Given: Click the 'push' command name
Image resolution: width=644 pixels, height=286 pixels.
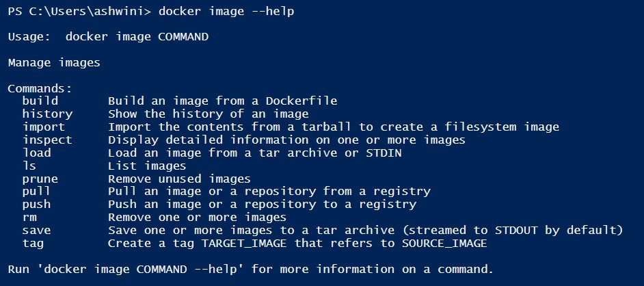Looking at the screenshot, I should click(x=36, y=205).
